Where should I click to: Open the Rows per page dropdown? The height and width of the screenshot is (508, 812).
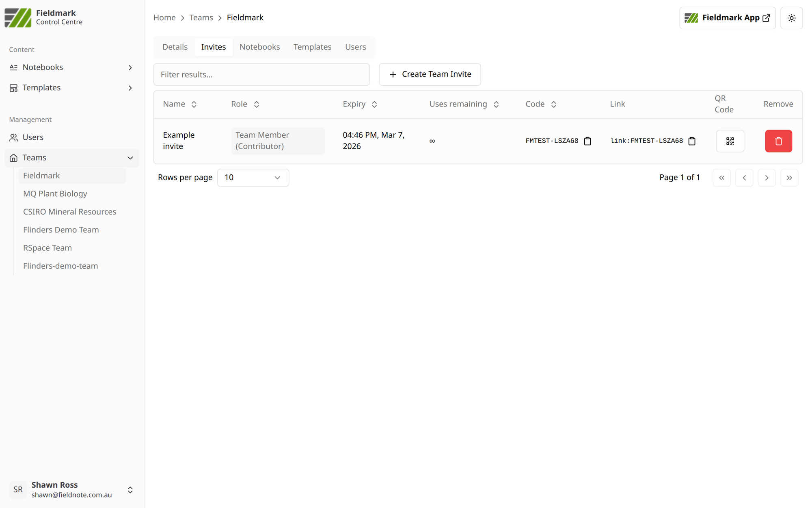(253, 178)
